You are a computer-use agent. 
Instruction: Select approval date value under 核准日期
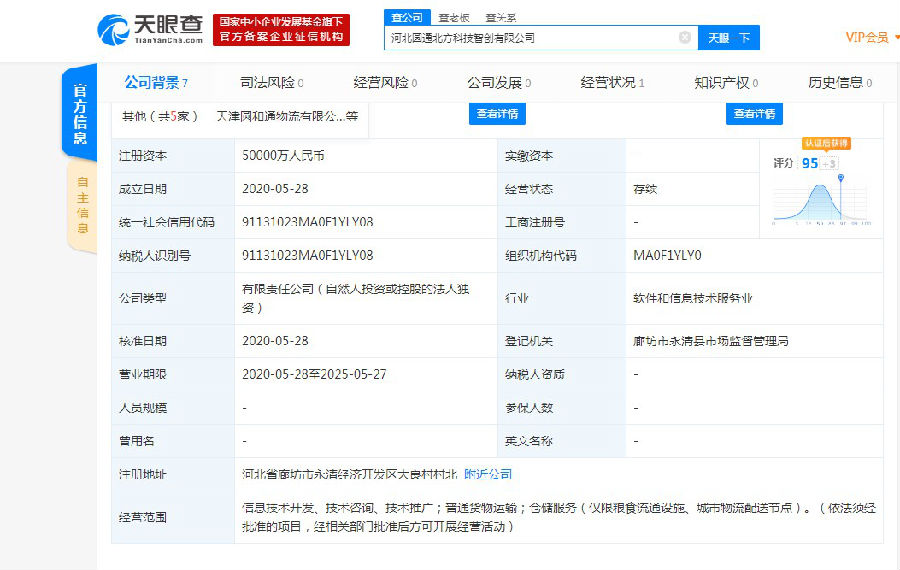pyautogui.click(x=276, y=341)
